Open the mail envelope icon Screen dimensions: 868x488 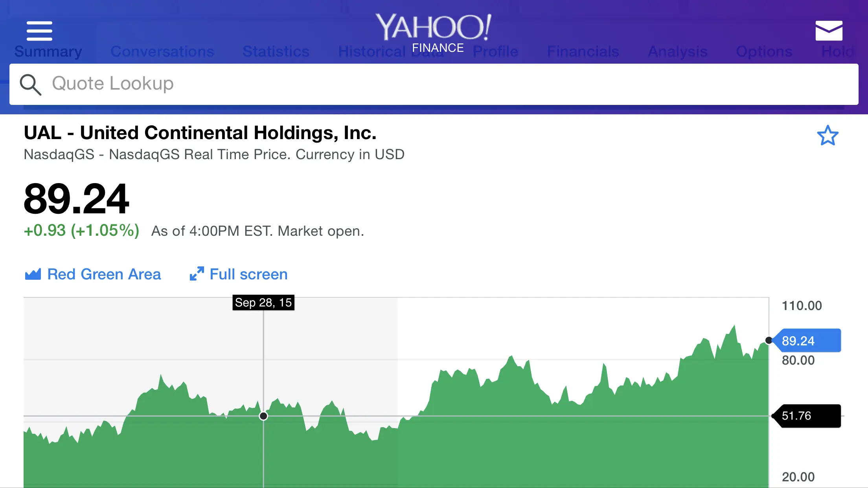(829, 31)
